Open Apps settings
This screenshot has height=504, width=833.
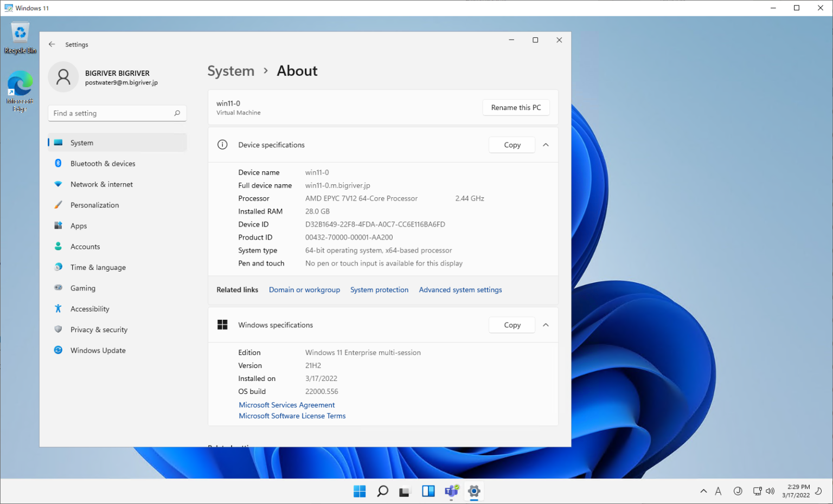pyautogui.click(x=79, y=225)
